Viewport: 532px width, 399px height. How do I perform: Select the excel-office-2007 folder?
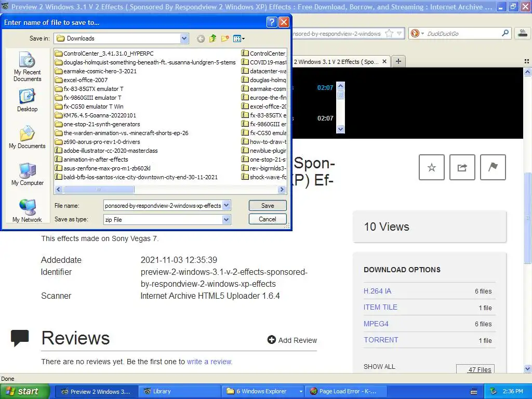[81, 79]
